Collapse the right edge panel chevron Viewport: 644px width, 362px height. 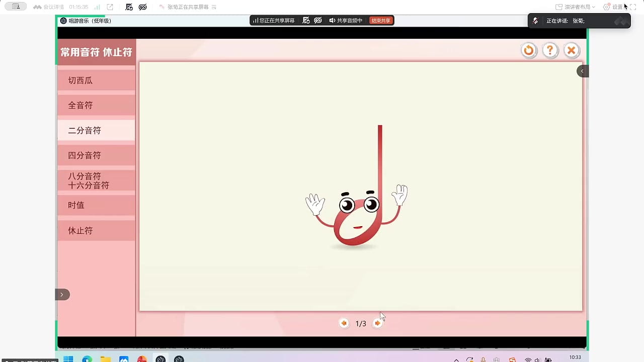[582, 71]
